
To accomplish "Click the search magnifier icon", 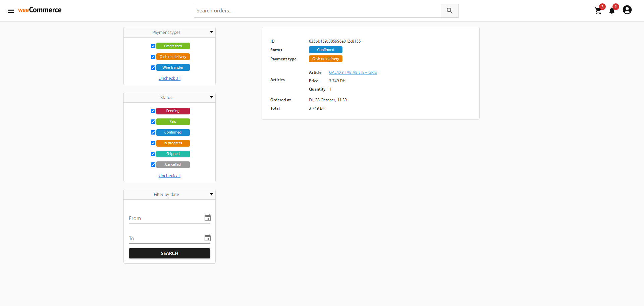I will point(449,11).
